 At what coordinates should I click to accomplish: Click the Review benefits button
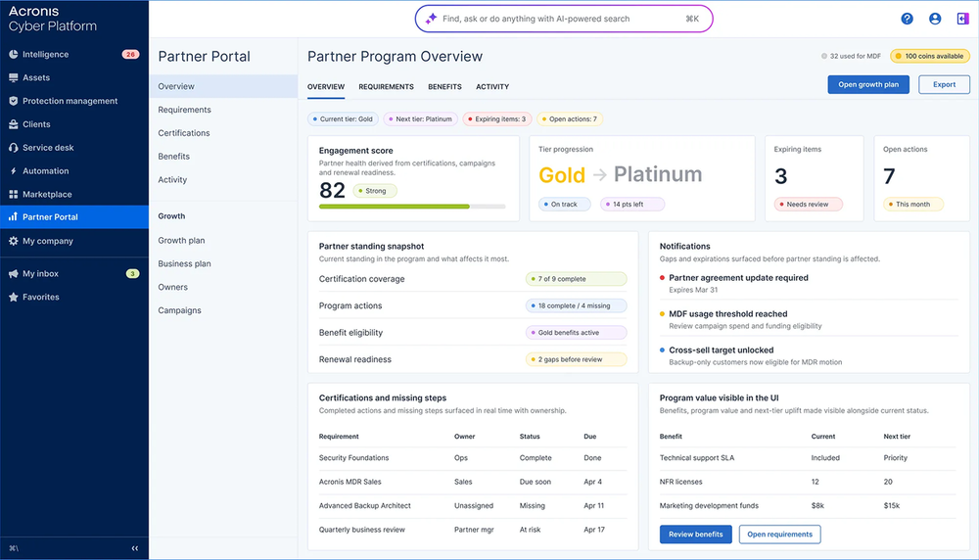695,535
